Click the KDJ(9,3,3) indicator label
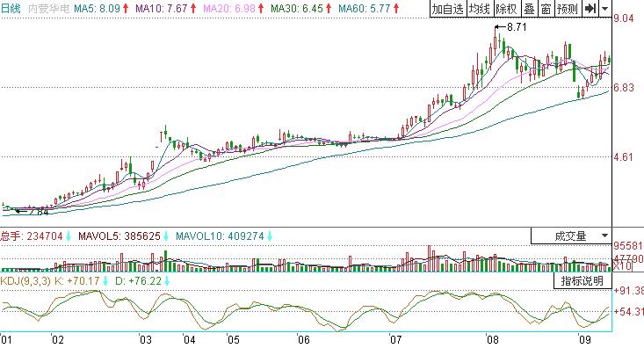 (25, 281)
